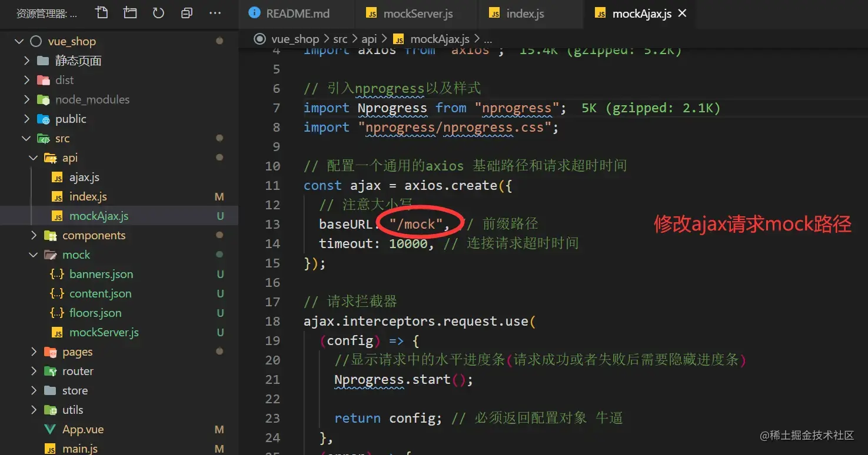
Task: Click the JS icon on mockServer.js tab
Action: coord(371,14)
